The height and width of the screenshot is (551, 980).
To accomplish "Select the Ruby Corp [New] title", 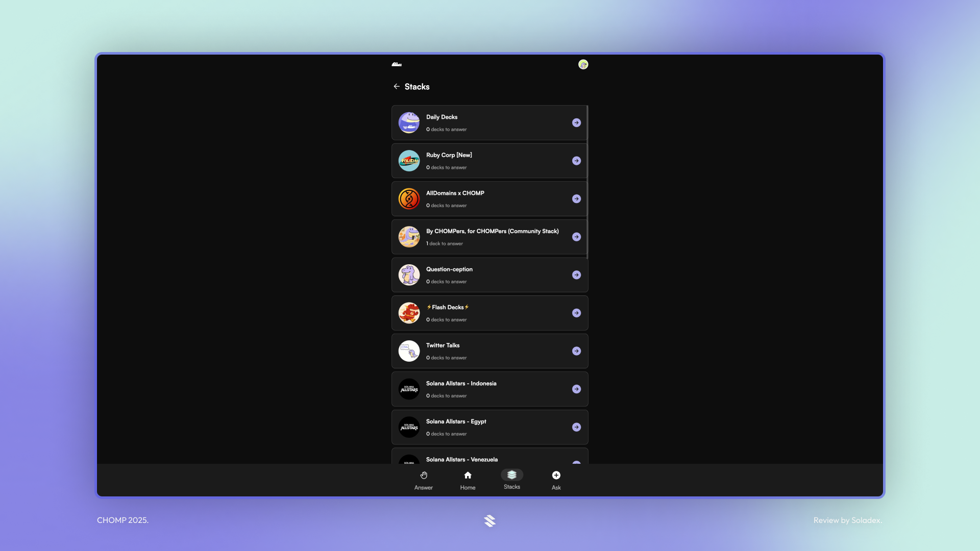I will point(449,155).
